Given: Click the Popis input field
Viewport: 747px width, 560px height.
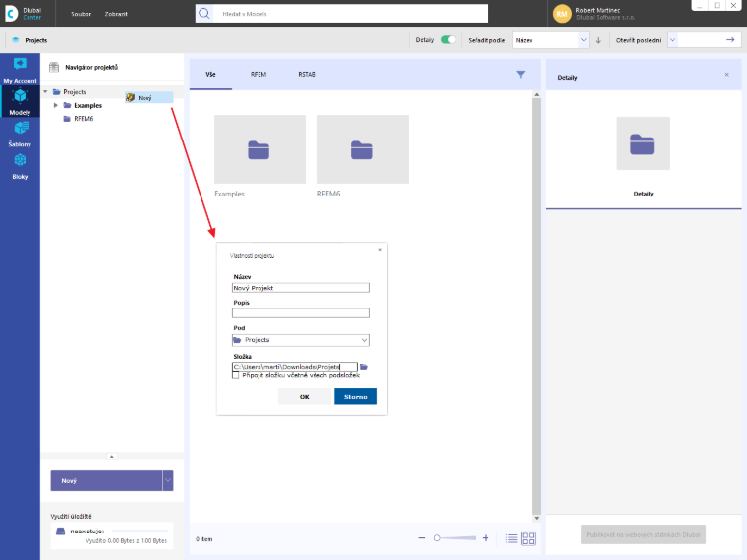Looking at the screenshot, I should click(301, 313).
